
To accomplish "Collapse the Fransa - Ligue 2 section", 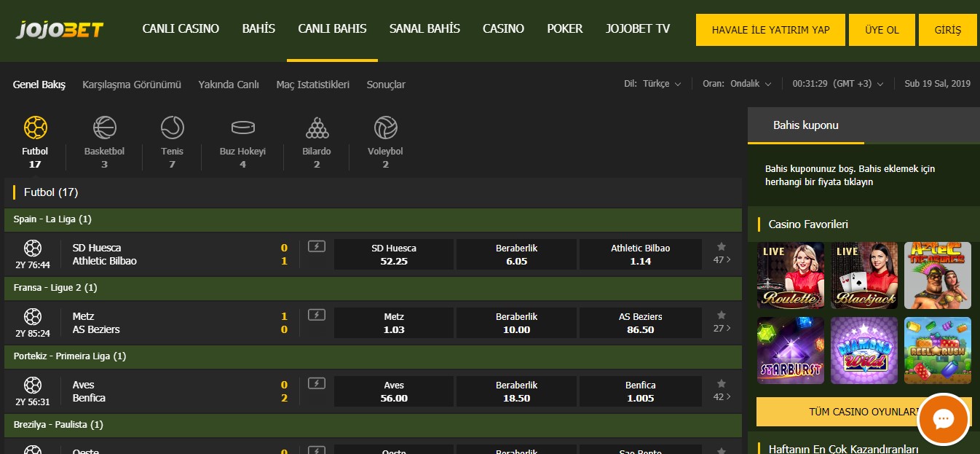I will coord(373,288).
